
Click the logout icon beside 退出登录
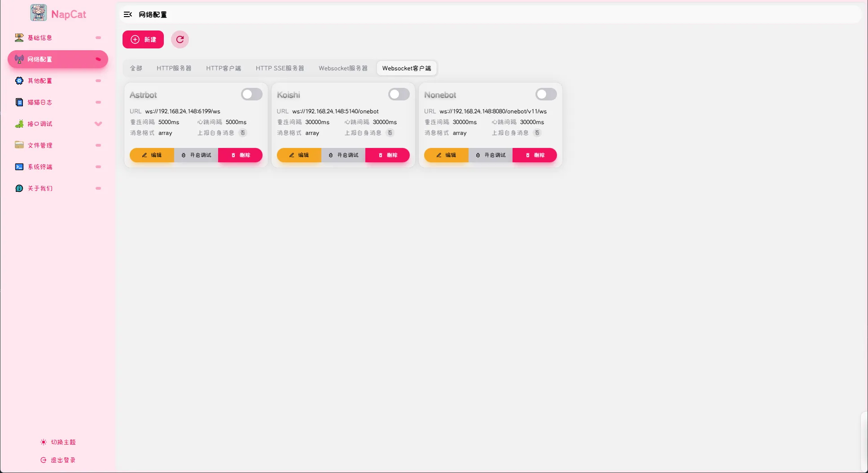tap(44, 460)
